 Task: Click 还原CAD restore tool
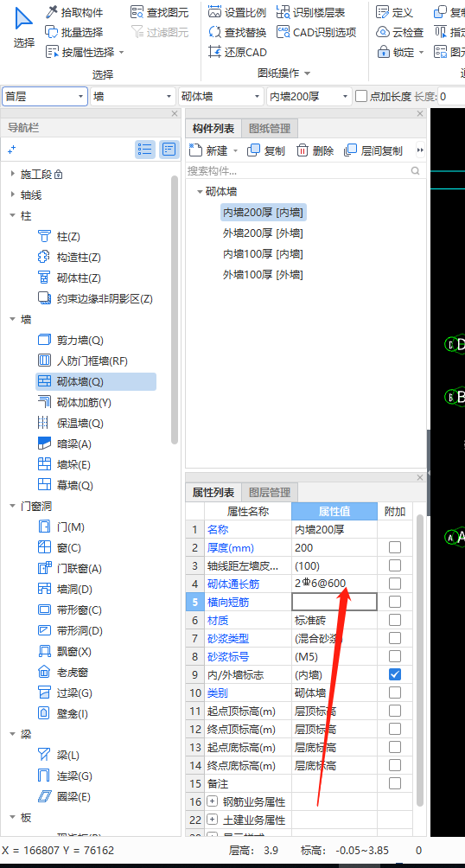tap(238, 53)
